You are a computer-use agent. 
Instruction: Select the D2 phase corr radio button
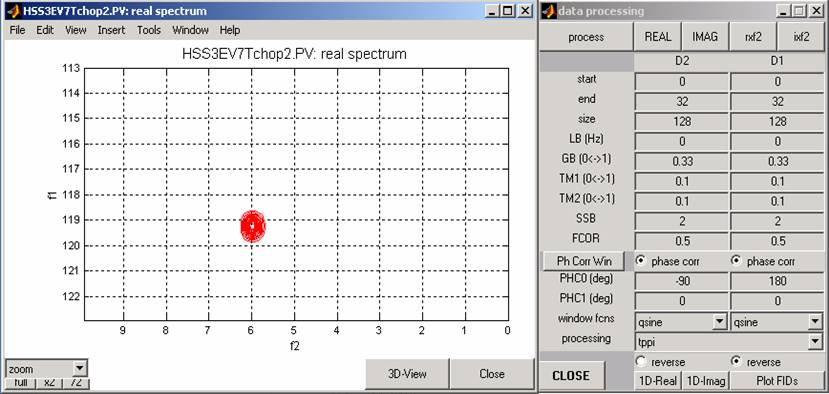(641, 261)
